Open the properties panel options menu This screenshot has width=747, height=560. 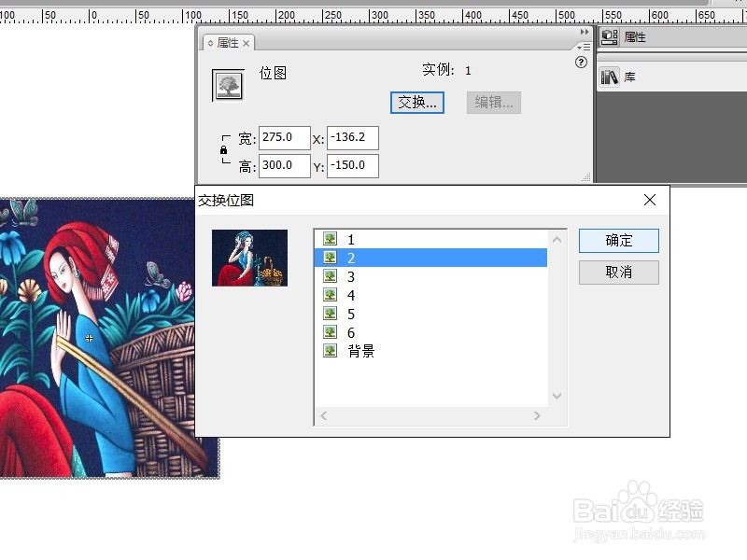point(584,47)
